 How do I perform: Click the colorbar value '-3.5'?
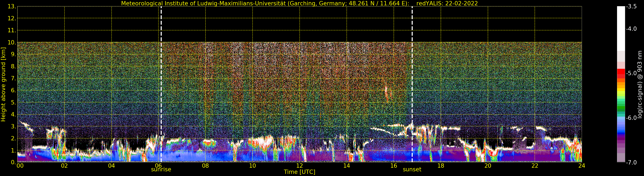pyautogui.click(x=631, y=6)
